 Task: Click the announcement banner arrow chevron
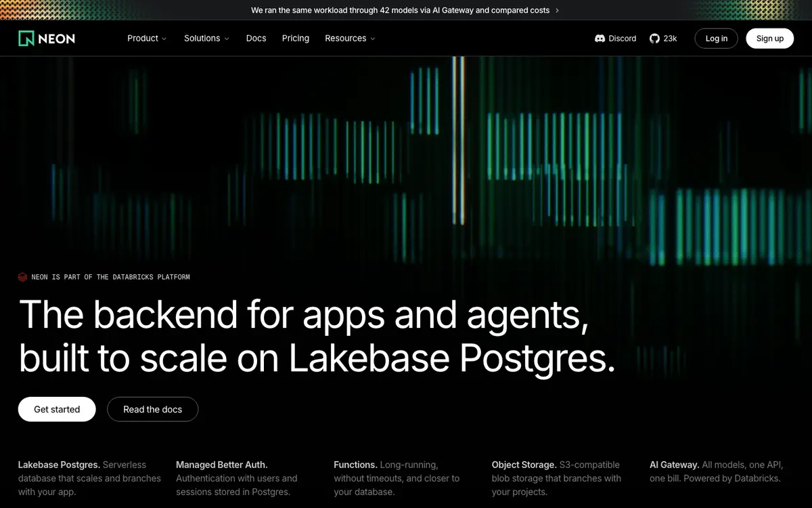pyautogui.click(x=557, y=10)
